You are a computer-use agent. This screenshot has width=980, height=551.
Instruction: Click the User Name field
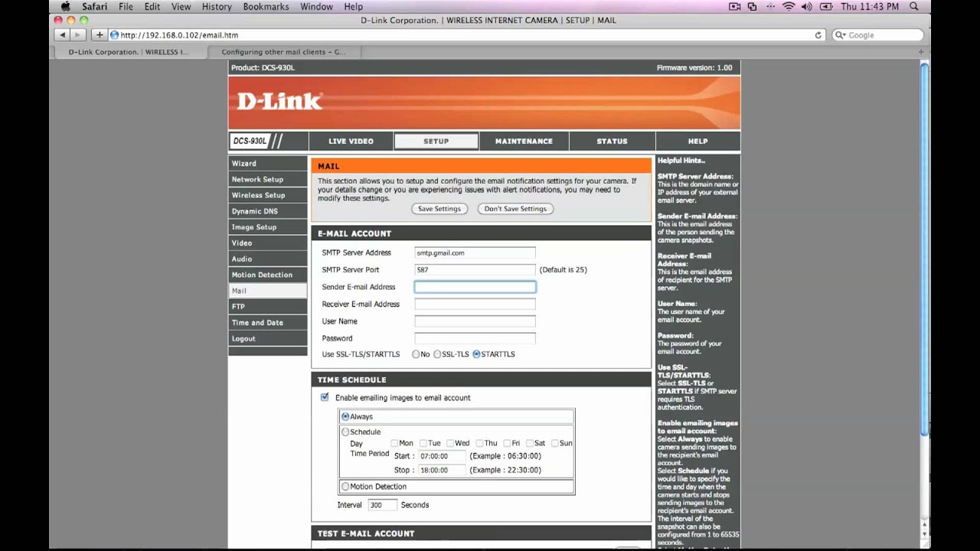tap(475, 321)
